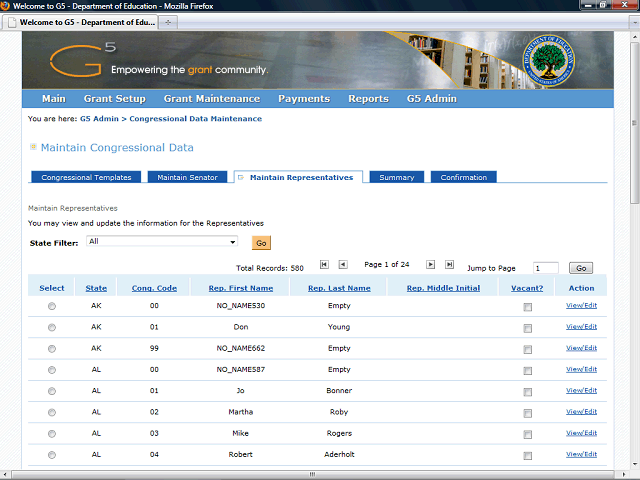Switch to the Maintain Senator tab
This screenshot has width=640, height=480.
(x=189, y=178)
